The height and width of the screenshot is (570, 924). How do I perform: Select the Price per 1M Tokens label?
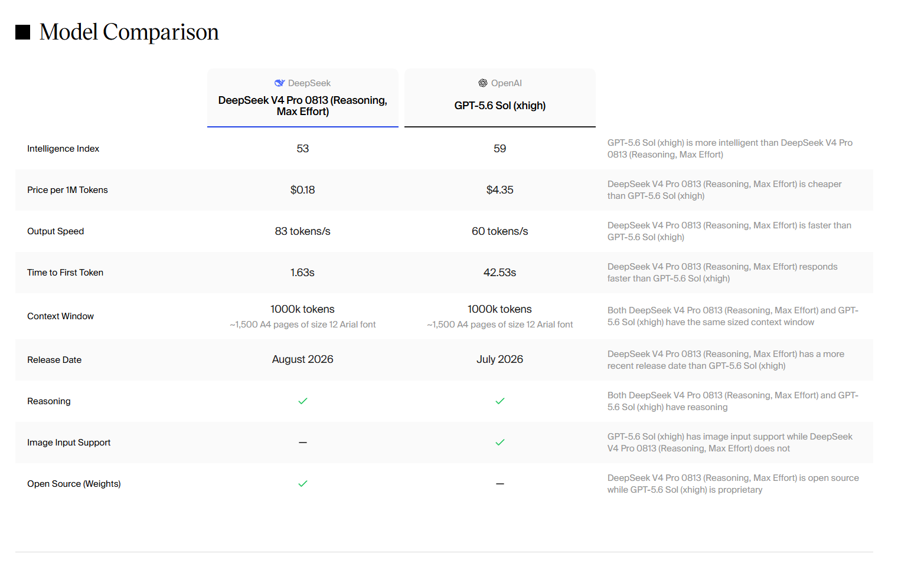pyautogui.click(x=67, y=190)
